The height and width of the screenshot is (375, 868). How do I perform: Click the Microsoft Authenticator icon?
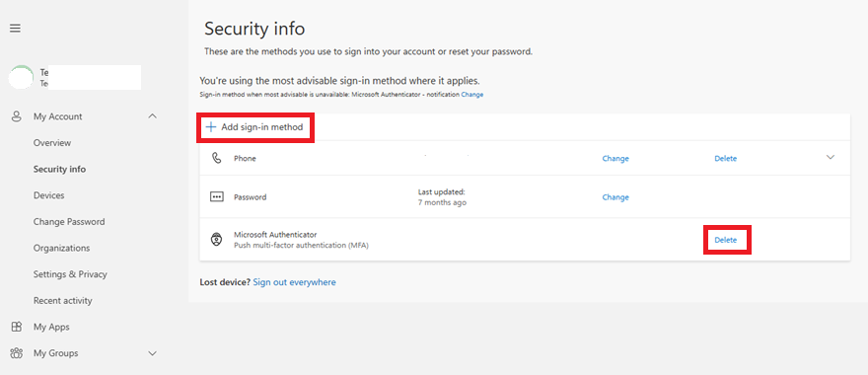[216, 240]
